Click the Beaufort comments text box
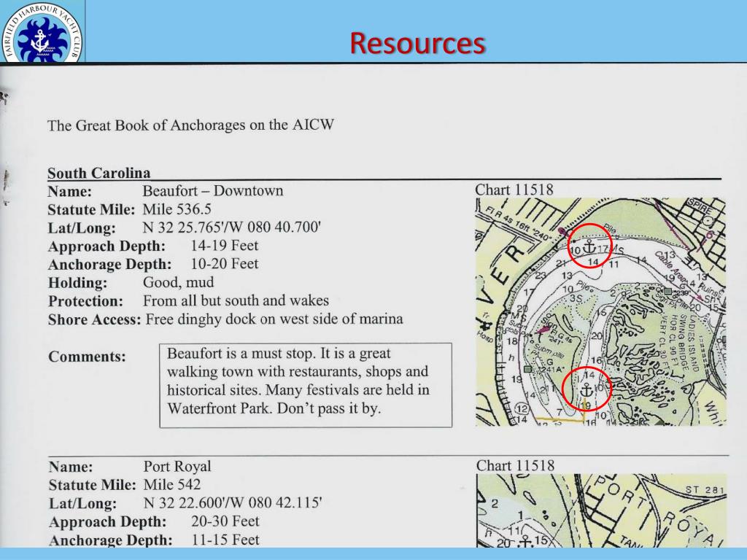The width and height of the screenshot is (747, 560). [306, 385]
